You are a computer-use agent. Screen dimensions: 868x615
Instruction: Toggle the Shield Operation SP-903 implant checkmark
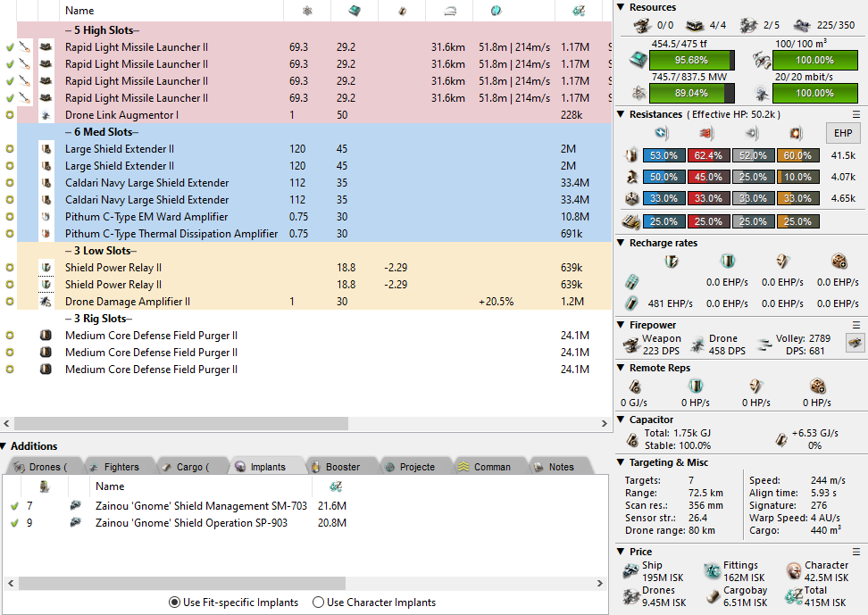(x=14, y=523)
